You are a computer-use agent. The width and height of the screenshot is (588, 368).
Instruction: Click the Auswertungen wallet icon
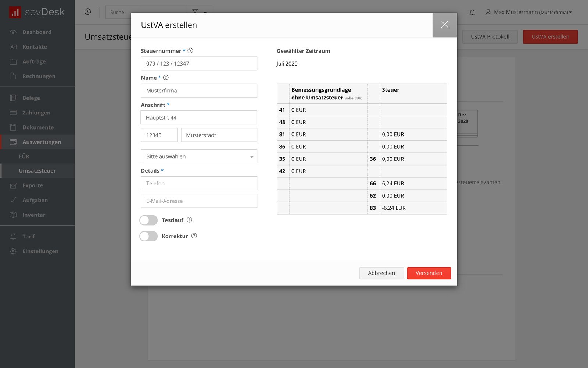click(x=13, y=142)
